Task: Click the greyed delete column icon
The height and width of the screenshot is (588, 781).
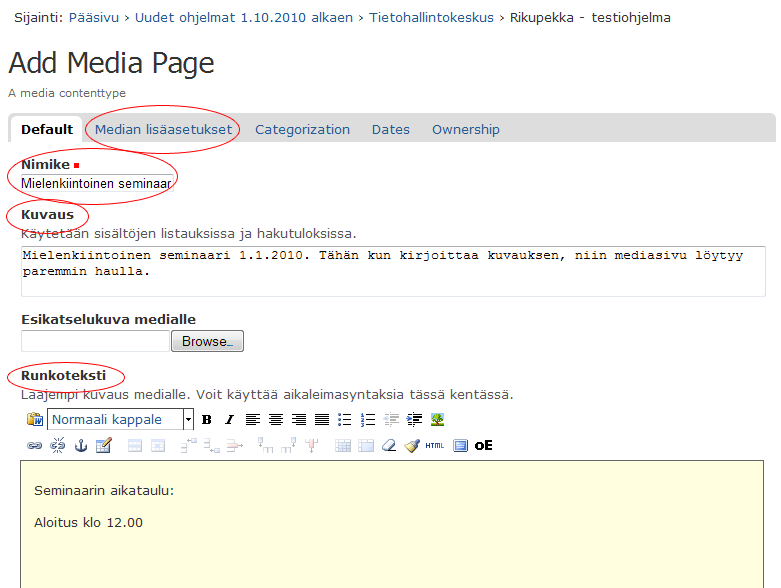Action: 312,445
